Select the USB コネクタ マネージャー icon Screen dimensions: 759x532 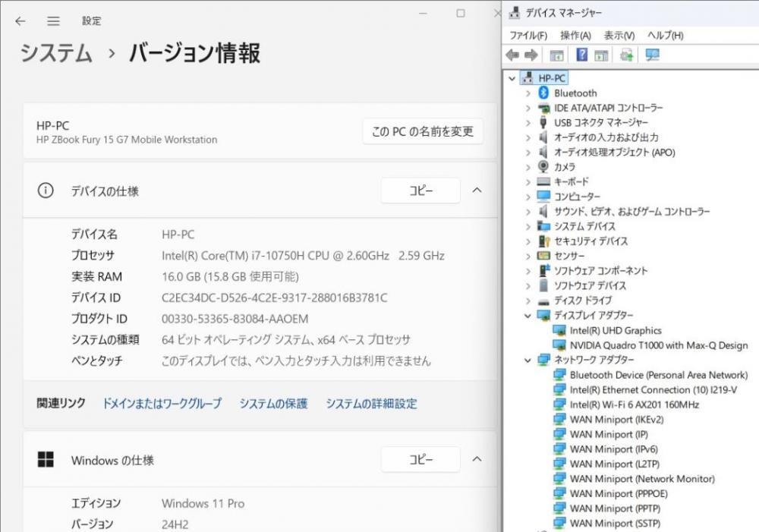(543, 122)
